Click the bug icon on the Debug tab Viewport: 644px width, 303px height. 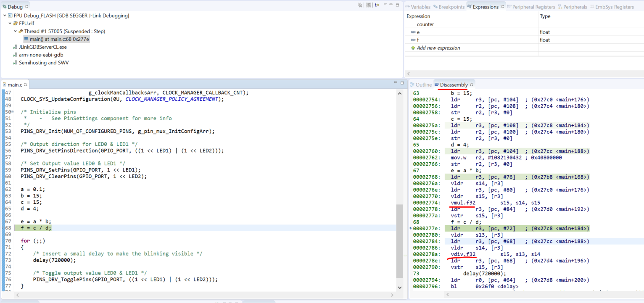pyautogui.click(x=4, y=6)
